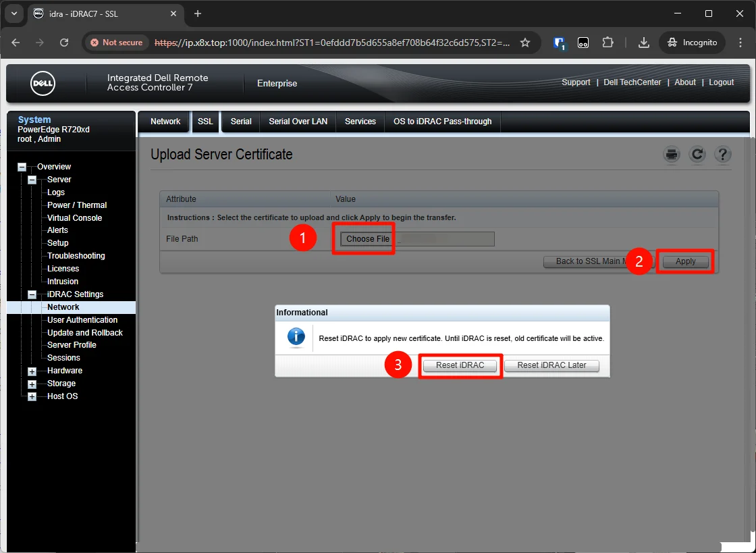
Task: Open Licenses in the navigation tree
Action: tap(63, 269)
